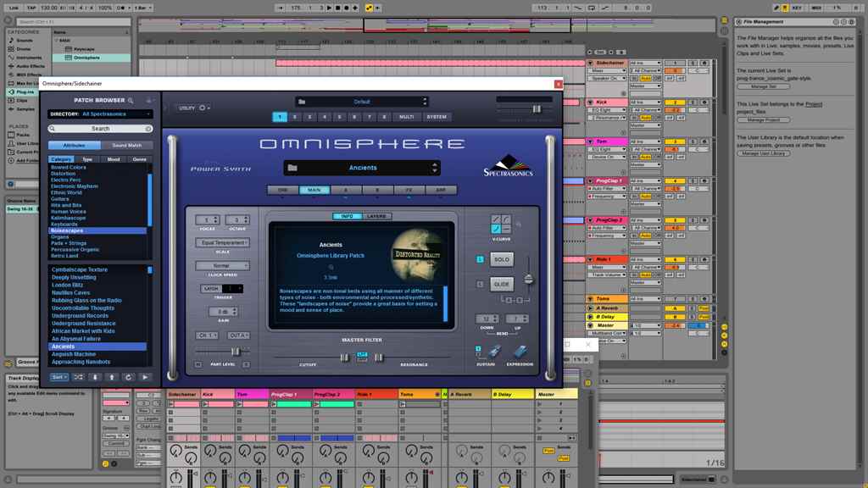Toggle the ProgClap 1 track activator in Live
Image resolution: width=868 pixels, height=488 pixels.
675,181
